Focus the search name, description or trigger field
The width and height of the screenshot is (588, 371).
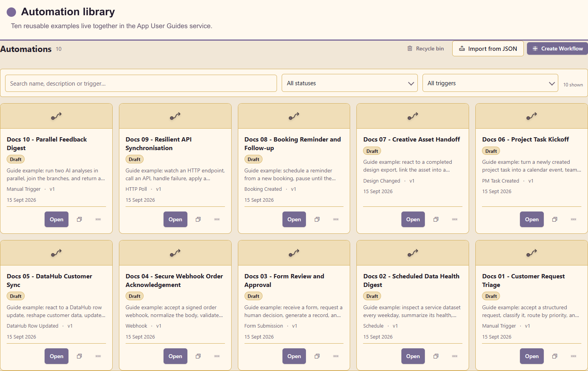pyautogui.click(x=141, y=83)
